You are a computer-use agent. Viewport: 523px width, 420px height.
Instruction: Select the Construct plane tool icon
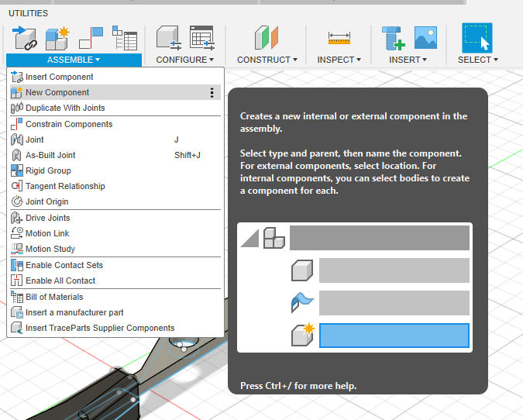click(x=267, y=37)
